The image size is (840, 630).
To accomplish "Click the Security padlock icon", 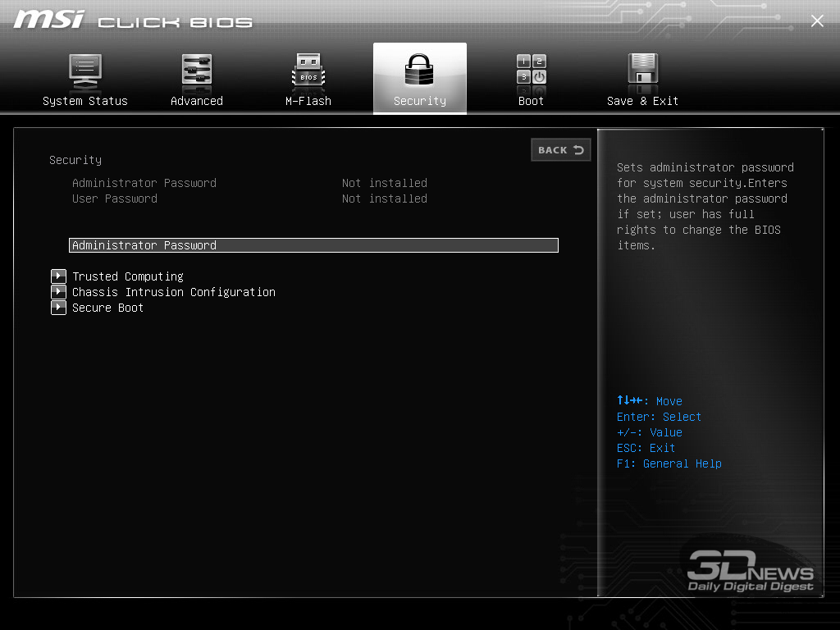I will 419,71.
